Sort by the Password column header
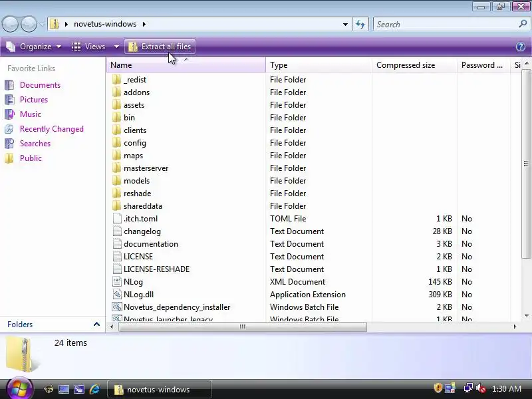 pos(483,65)
